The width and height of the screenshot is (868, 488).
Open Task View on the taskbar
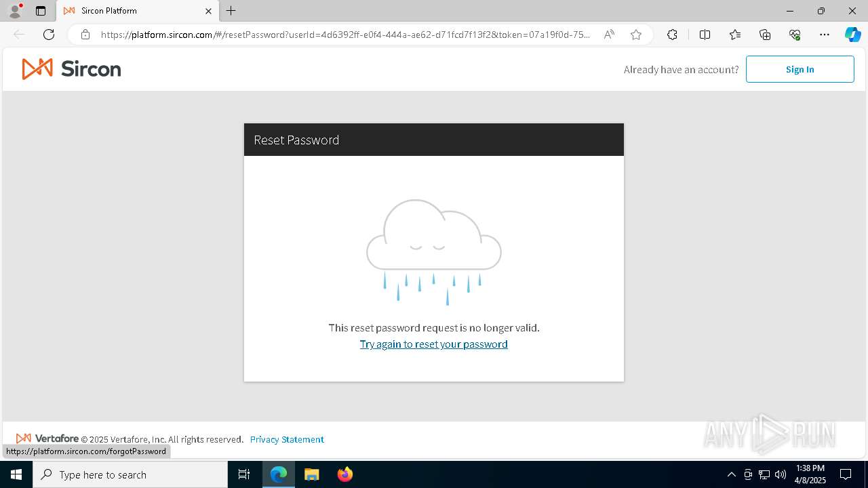pos(244,474)
